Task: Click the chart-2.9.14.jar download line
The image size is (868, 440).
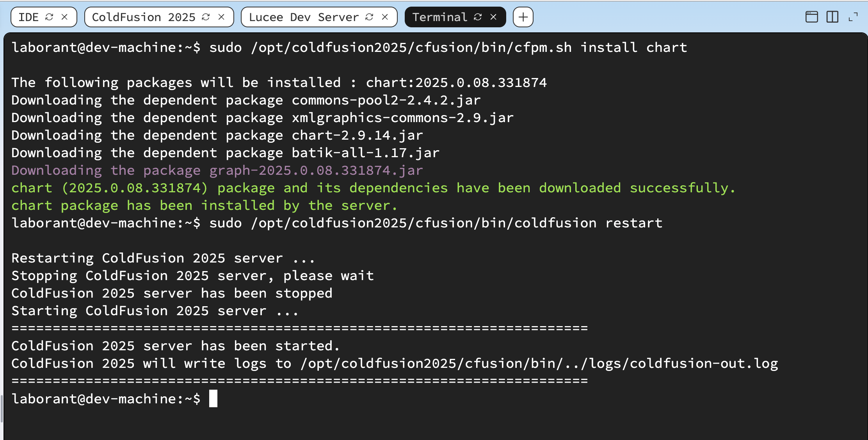Action: coord(217,135)
